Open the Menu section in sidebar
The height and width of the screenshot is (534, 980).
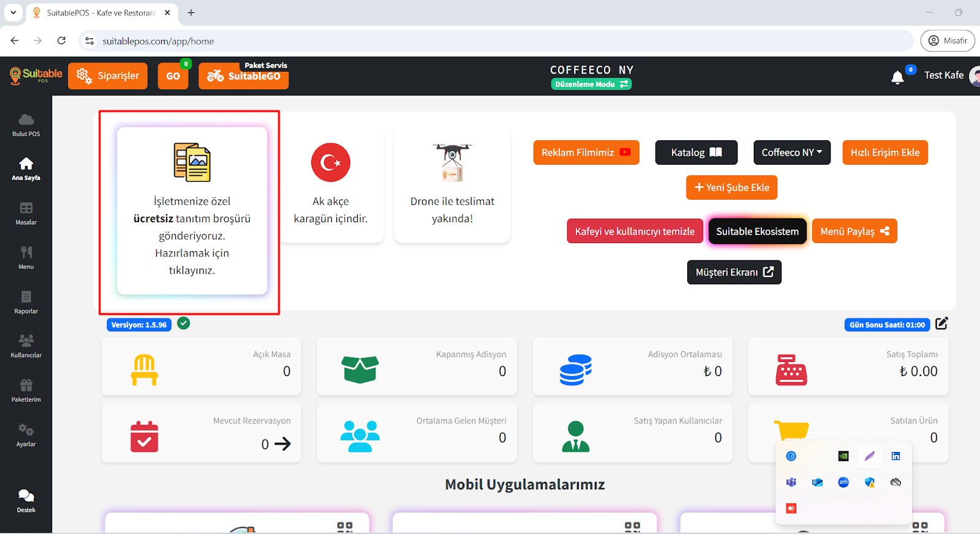[26, 258]
